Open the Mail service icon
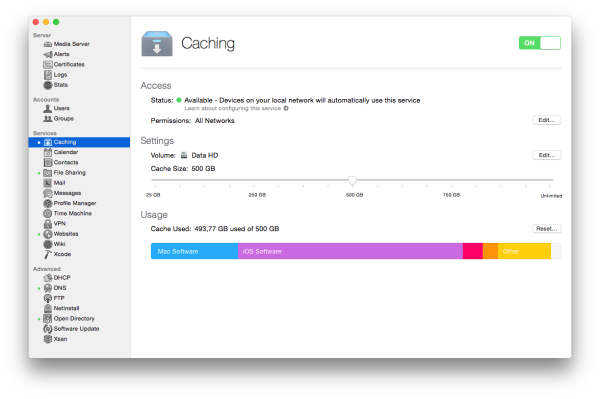The image size is (600, 399). tap(47, 183)
